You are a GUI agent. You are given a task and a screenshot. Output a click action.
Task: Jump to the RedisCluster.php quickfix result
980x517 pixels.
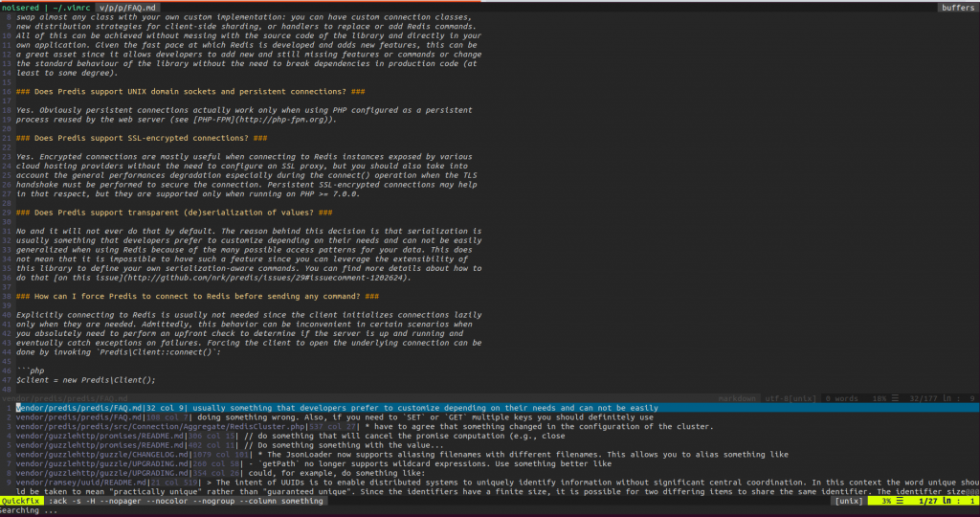coord(365,426)
